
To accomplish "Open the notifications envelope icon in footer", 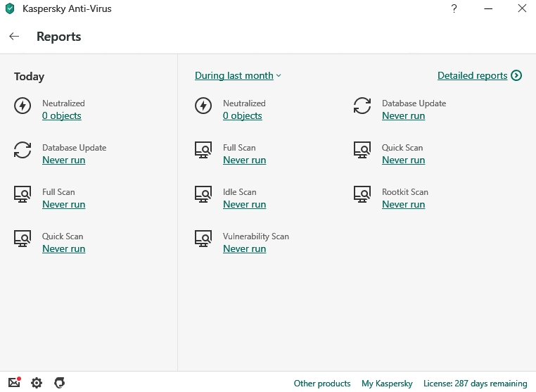I will pos(15,382).
